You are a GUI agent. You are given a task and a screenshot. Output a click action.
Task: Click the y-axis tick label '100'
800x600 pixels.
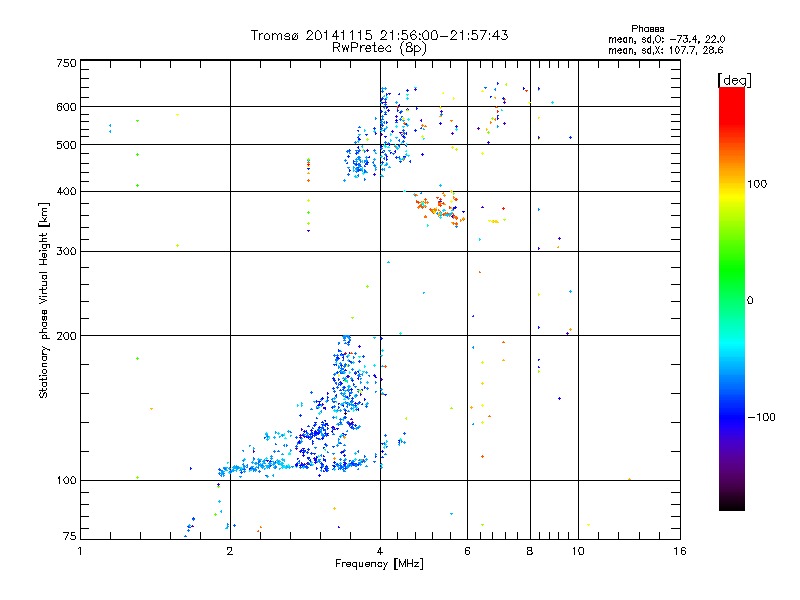tap(66, 480)
